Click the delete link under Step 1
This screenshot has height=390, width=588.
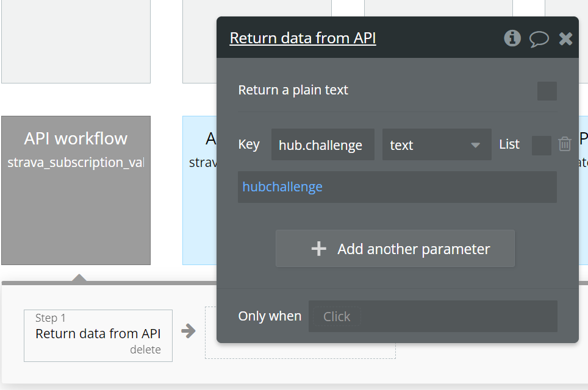[x=145, y=350]
